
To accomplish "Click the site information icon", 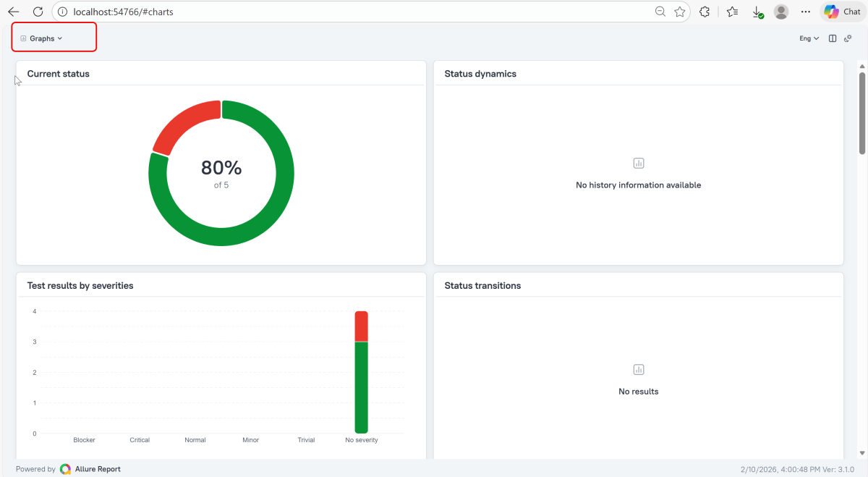I will pos(62,12).
